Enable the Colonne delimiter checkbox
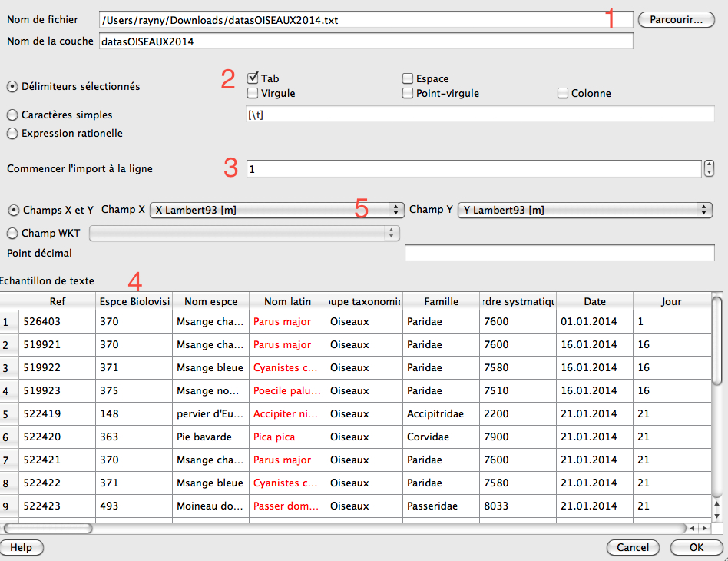 563,93
